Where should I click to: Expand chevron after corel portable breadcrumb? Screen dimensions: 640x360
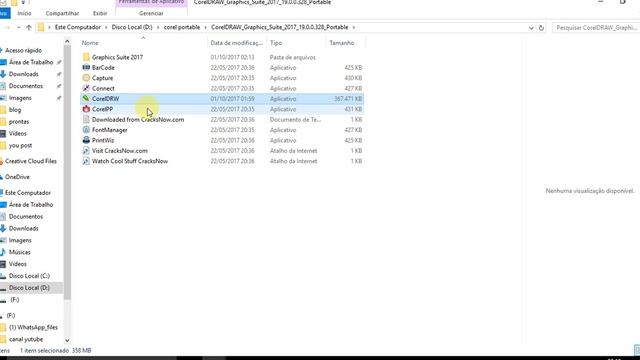pyautogui.click(x=205, y=27)
